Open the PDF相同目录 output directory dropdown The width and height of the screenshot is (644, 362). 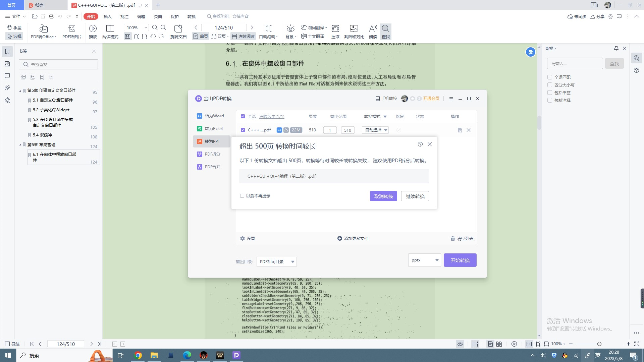coord(277,262)
